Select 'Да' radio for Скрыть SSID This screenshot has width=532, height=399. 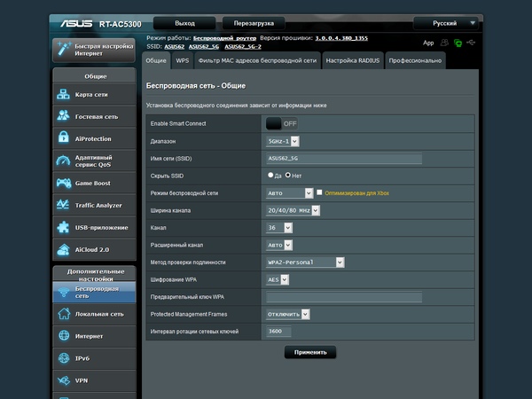point(271,176)
